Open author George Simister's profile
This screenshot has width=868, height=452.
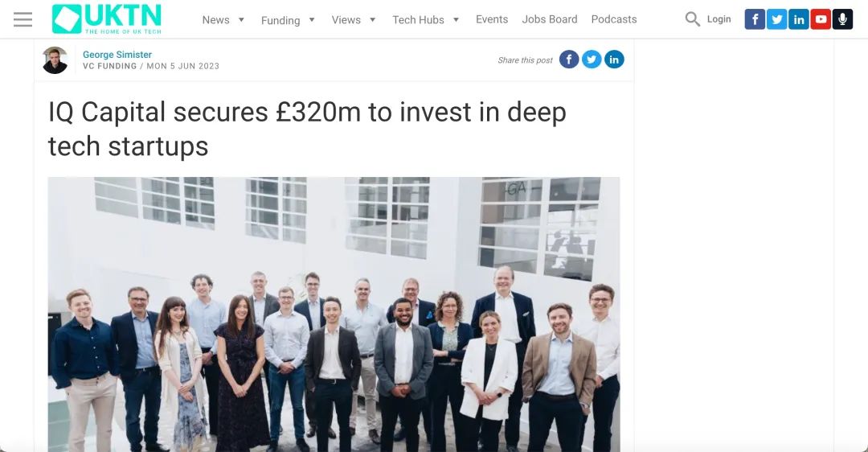[x=117, y=54]
